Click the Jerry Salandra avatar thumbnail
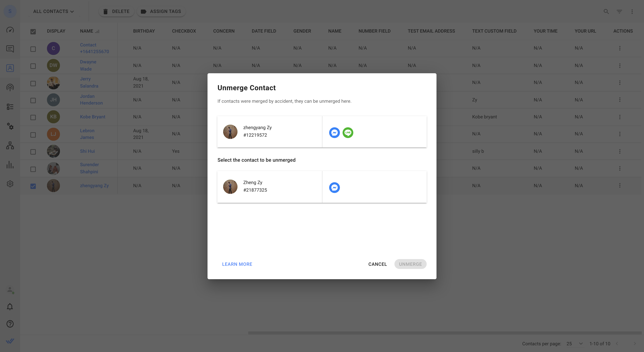Screen dimensions: 644x352 (x=53, y=83)
